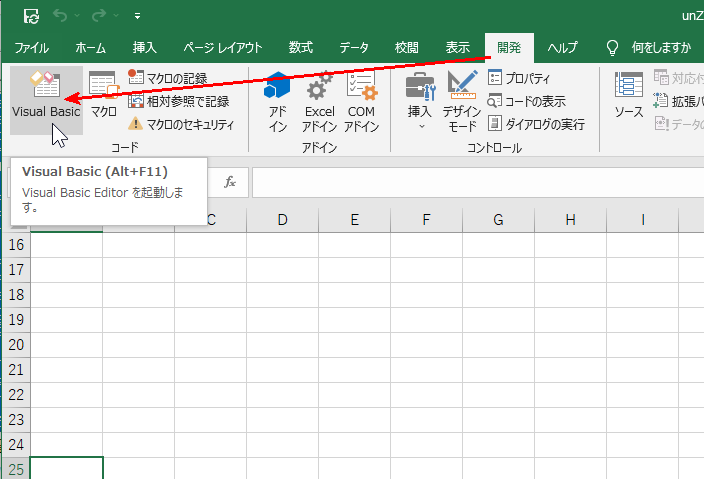This screenshot has height=479, width=704.
Task: Toggle デザインモード design mode
Action: pos(462,103)
